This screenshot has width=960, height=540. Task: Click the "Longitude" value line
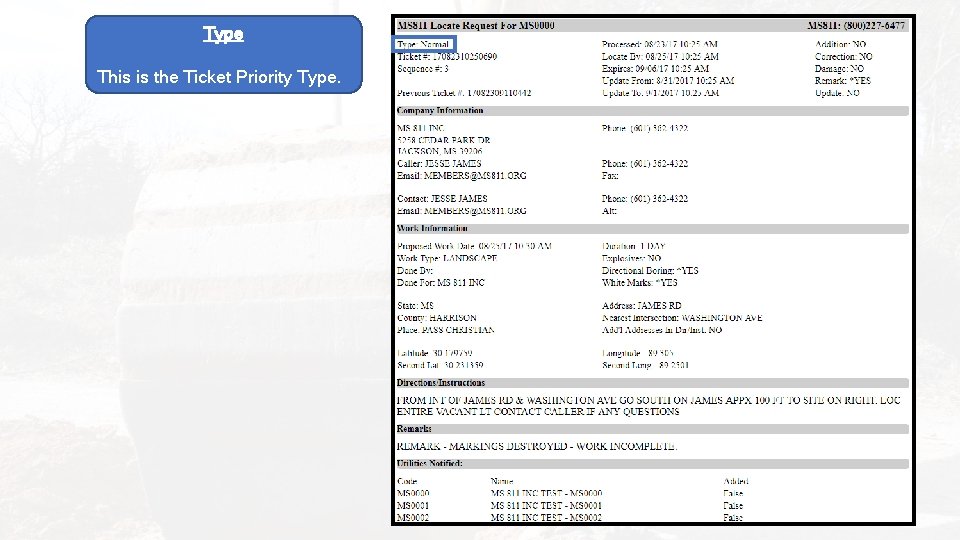tap(637, 353)
